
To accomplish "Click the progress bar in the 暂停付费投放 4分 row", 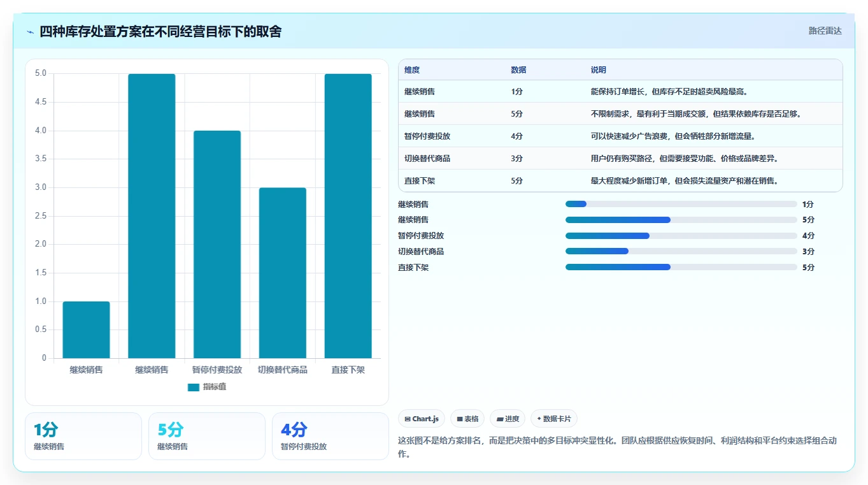I will click(681, 236).
